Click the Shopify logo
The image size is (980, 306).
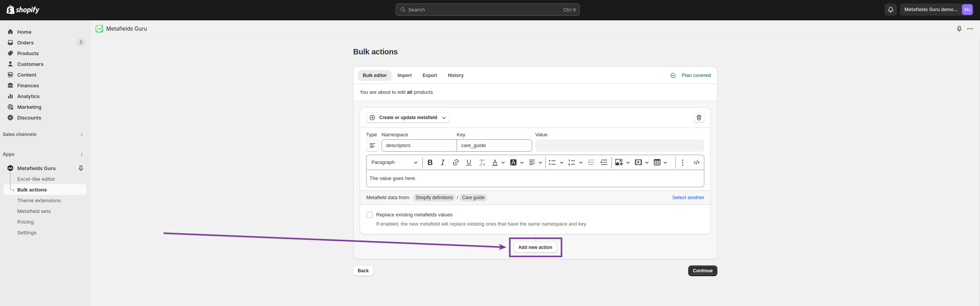click(x=23, y=10)
